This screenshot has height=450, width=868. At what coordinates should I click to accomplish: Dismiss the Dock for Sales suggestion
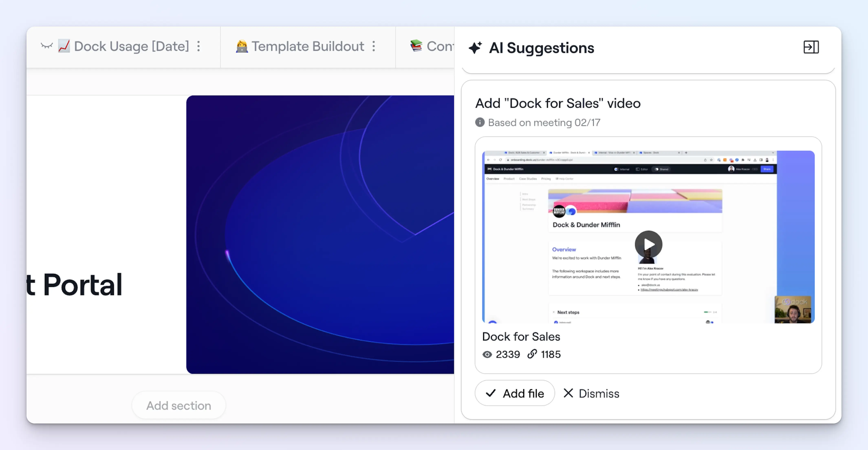pyautogui.click(x=591, y=393)
